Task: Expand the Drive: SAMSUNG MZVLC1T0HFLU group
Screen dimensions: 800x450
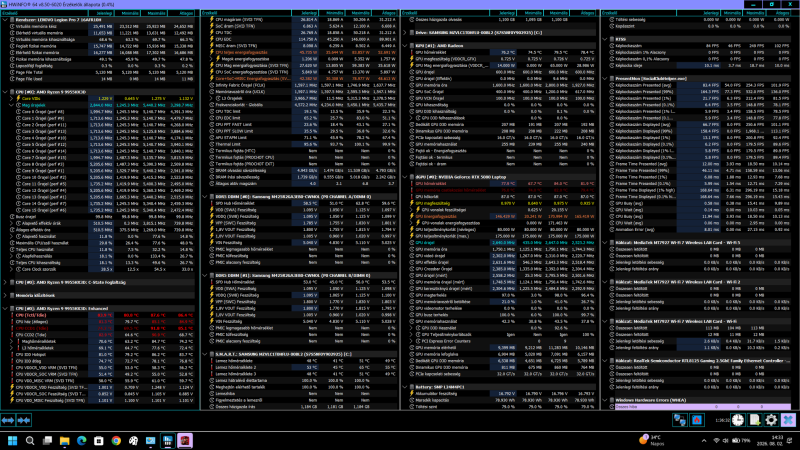Action: (x=406, y=33)
